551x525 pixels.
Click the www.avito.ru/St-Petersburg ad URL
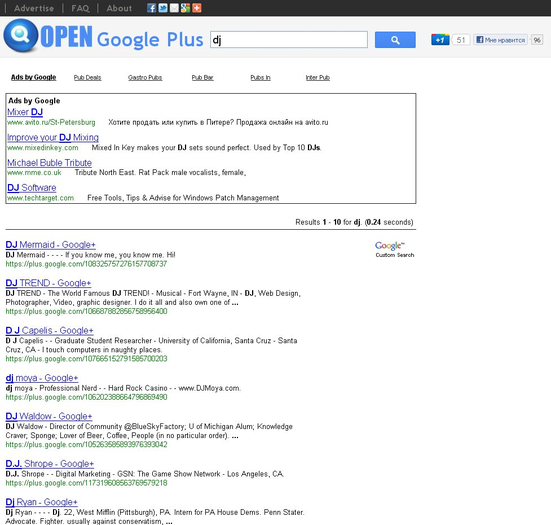[51, 122]
